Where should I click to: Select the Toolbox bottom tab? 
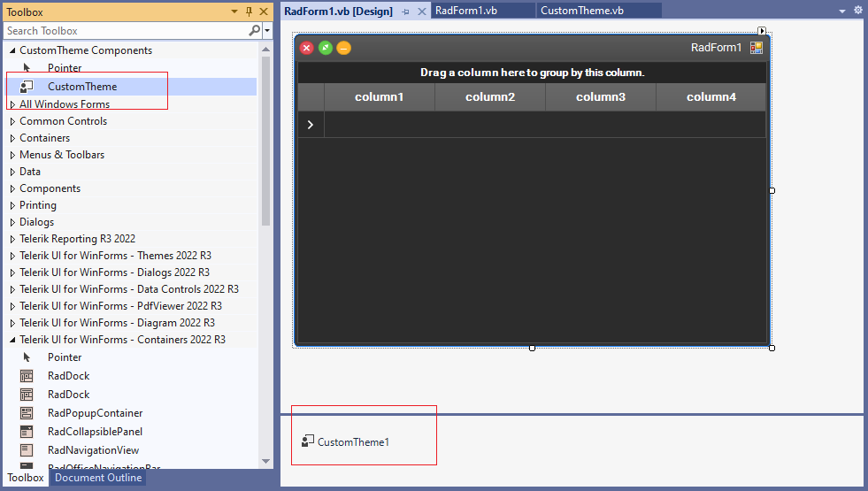tap(26, 478)
